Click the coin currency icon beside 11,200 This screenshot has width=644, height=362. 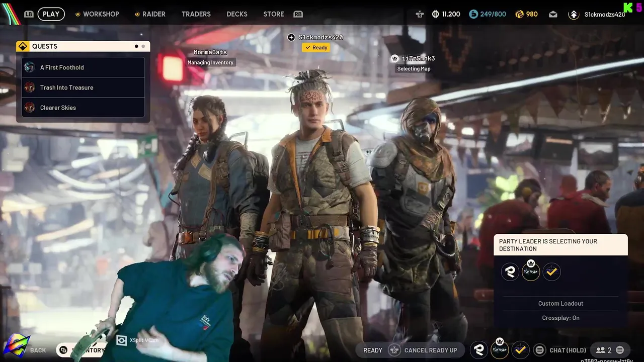click(436, 14)
